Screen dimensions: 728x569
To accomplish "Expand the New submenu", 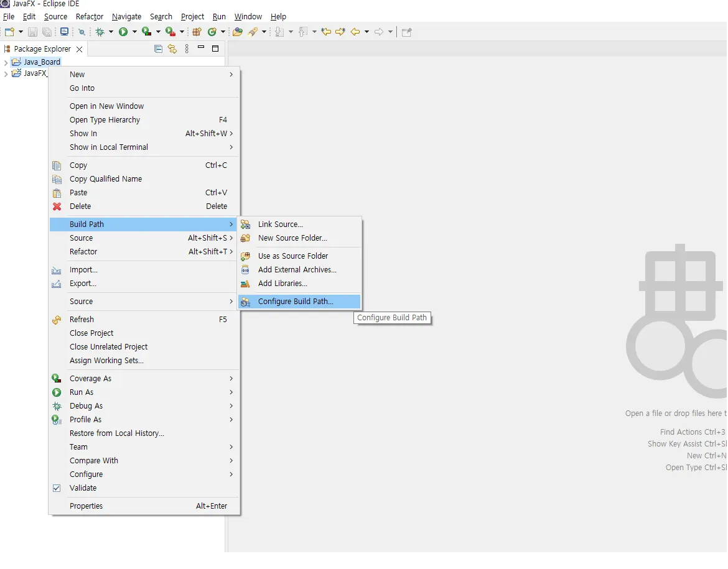I will point(145,74).
